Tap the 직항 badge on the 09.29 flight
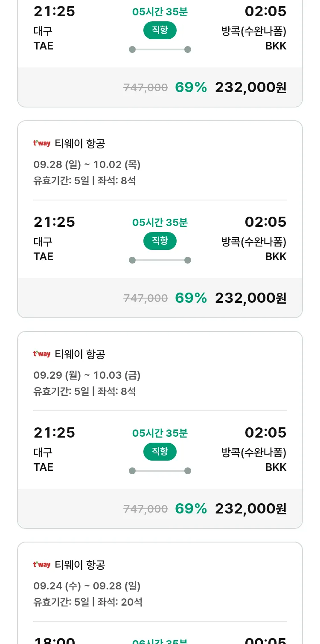This screenshot has width=320, height=644. click(x=160, y=452)
